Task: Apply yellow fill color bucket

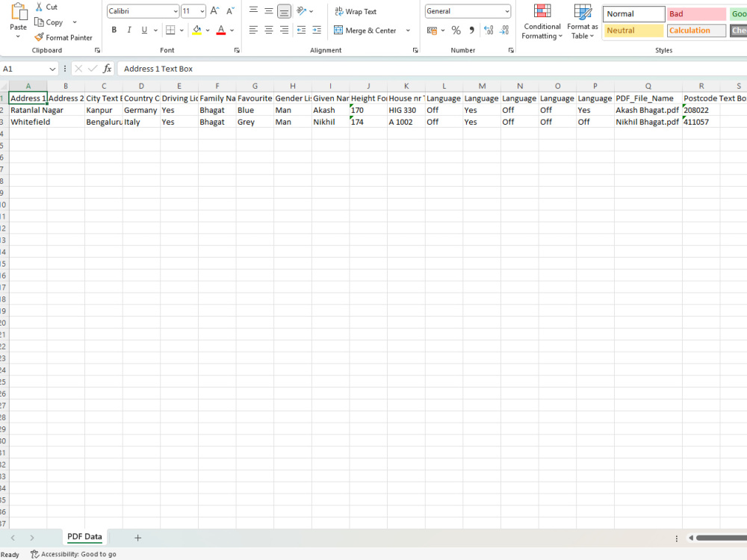Action: 196,30
